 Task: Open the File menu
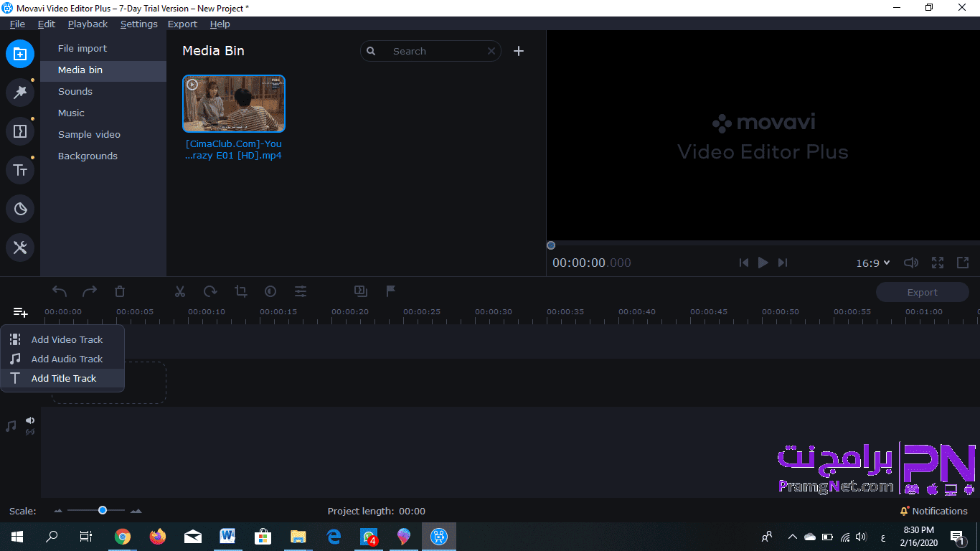click(x=18, y=24)
